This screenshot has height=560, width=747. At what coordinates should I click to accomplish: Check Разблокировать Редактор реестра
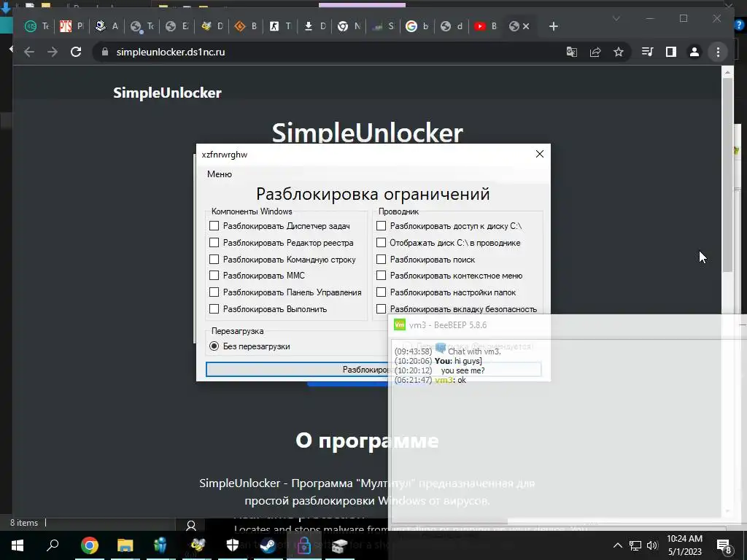pyautogui.click(x=214, y=242)
